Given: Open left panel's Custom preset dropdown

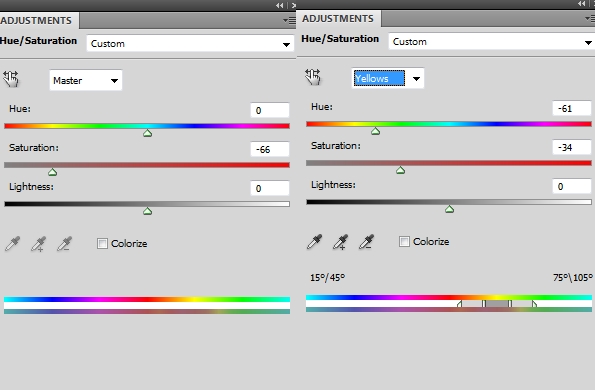Looking at the screenshot, I should click(190, 44).
